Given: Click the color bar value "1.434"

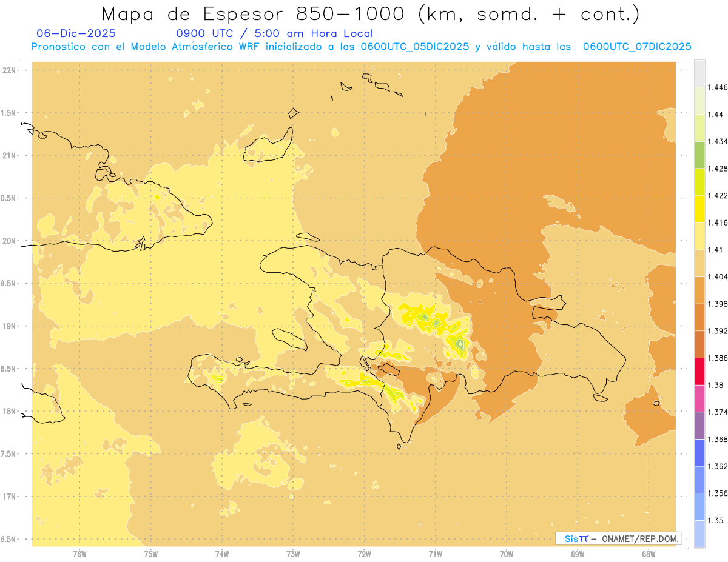Looking at the screenshot, I should (x=718, y=141).
